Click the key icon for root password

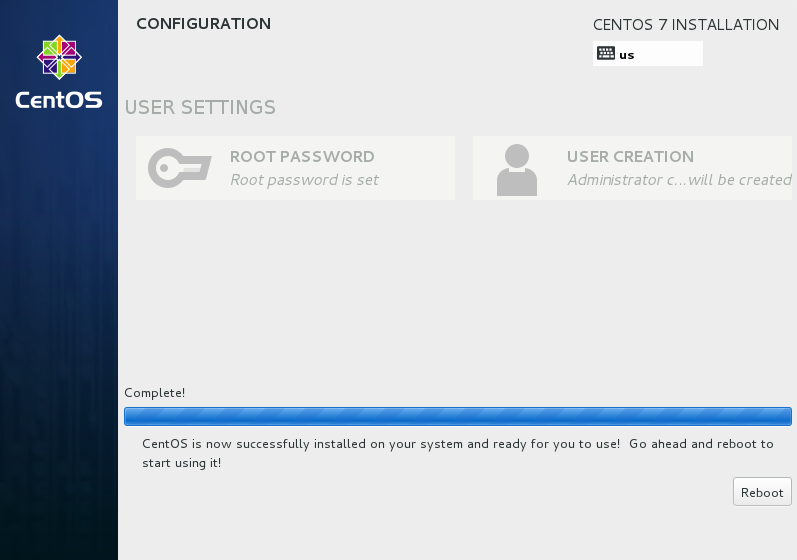click(x=179, y=167)
